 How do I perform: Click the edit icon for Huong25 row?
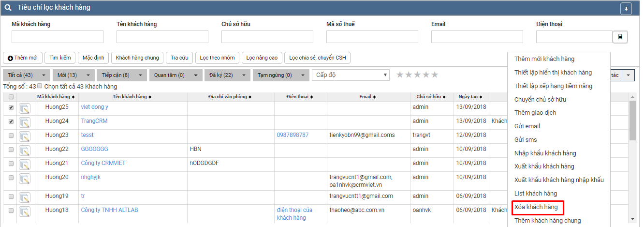[25, 108]
